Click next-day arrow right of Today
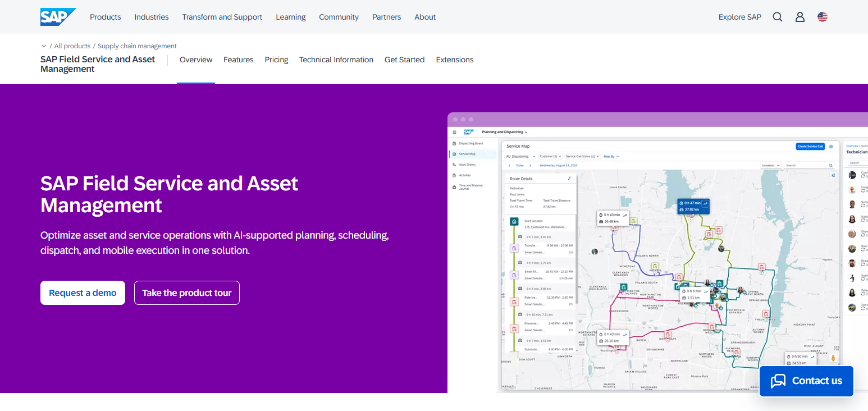The height and width of the screenshot is (411, 868). pos(530,166)
